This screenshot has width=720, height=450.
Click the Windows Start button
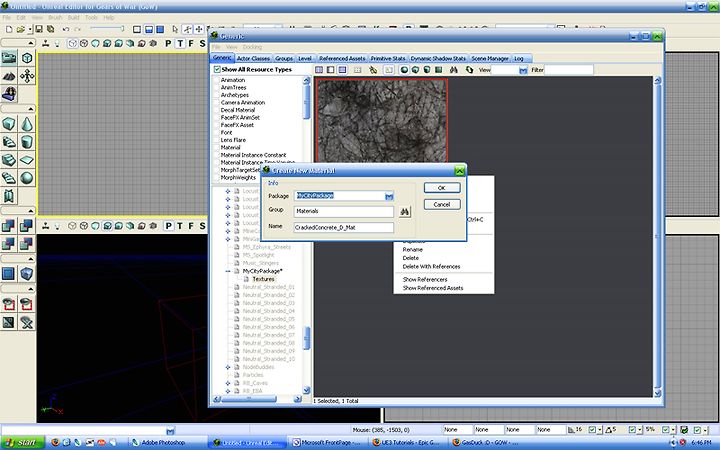tap(22, 443)
